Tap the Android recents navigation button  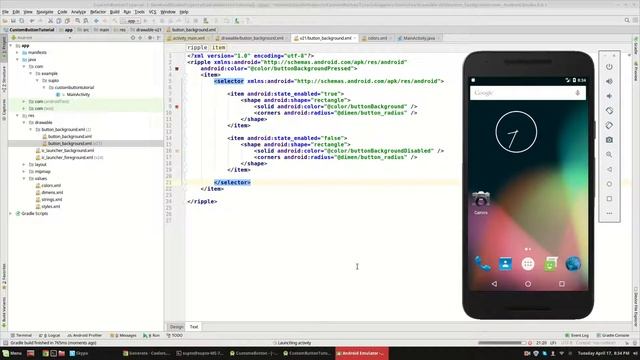(562, 284)
